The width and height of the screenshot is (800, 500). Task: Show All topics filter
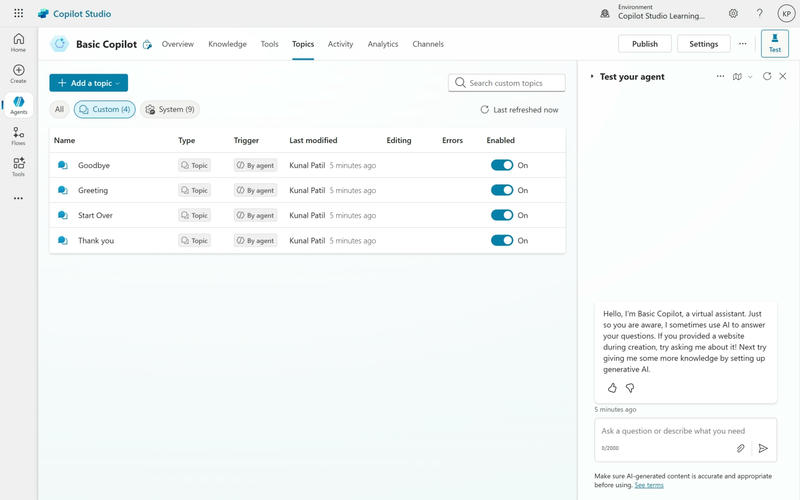click(x=59, y=109)
